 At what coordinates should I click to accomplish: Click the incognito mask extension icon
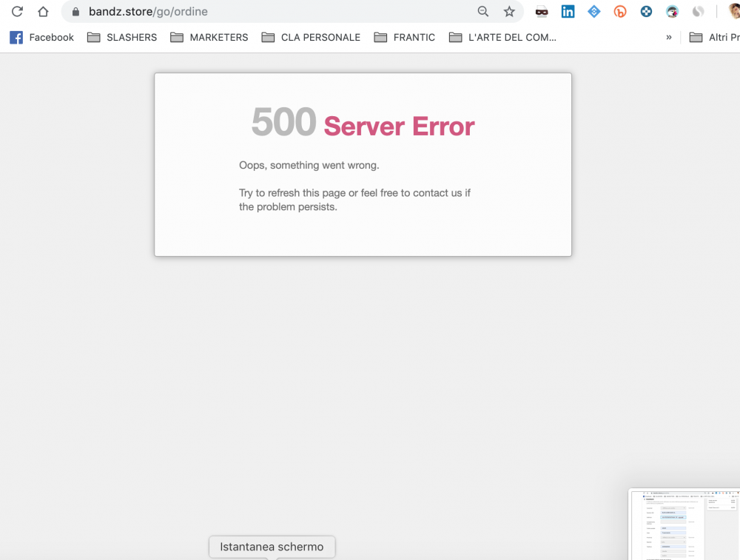coord(541,11)
